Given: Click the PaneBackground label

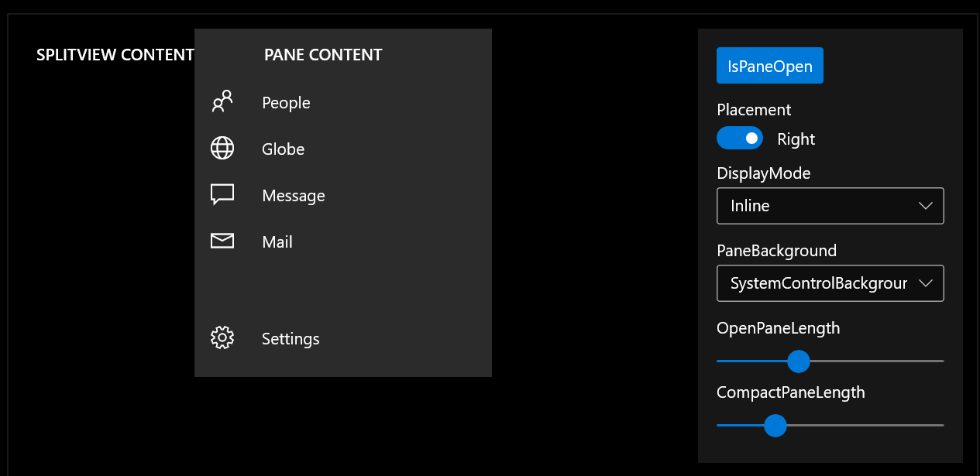Looking at the screenshot, I should point(777,251).
